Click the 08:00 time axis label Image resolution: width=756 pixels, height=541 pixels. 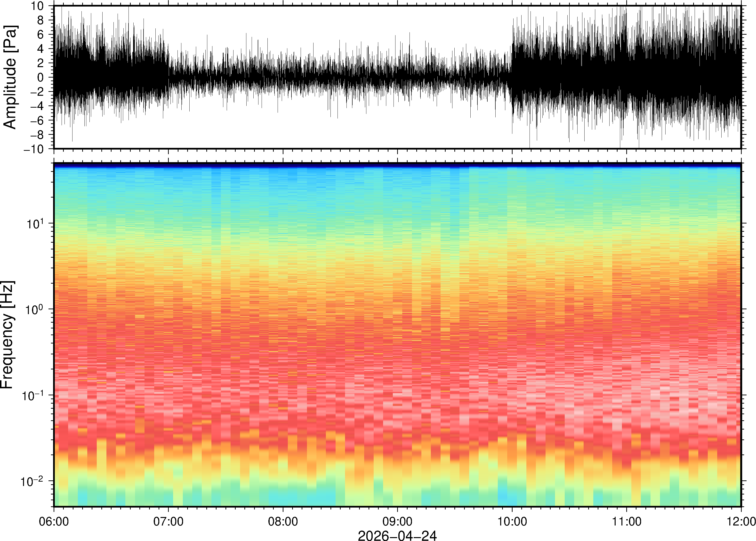(283, 521)
